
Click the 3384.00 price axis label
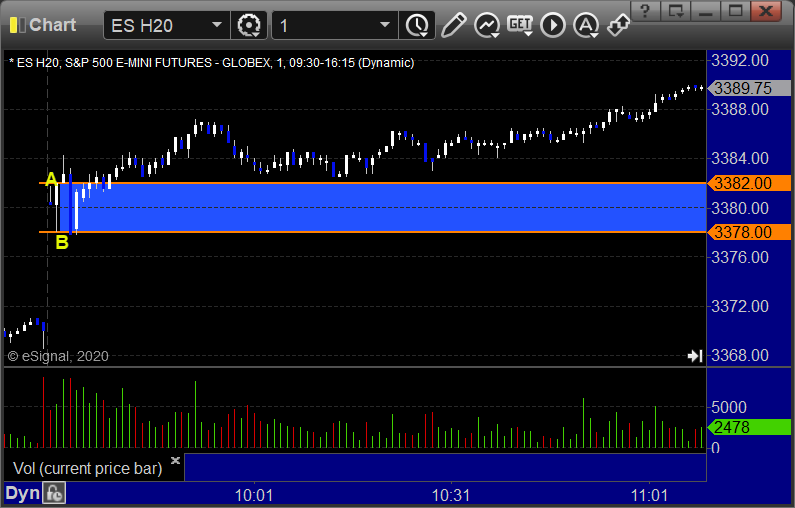[x=740, y=159]
